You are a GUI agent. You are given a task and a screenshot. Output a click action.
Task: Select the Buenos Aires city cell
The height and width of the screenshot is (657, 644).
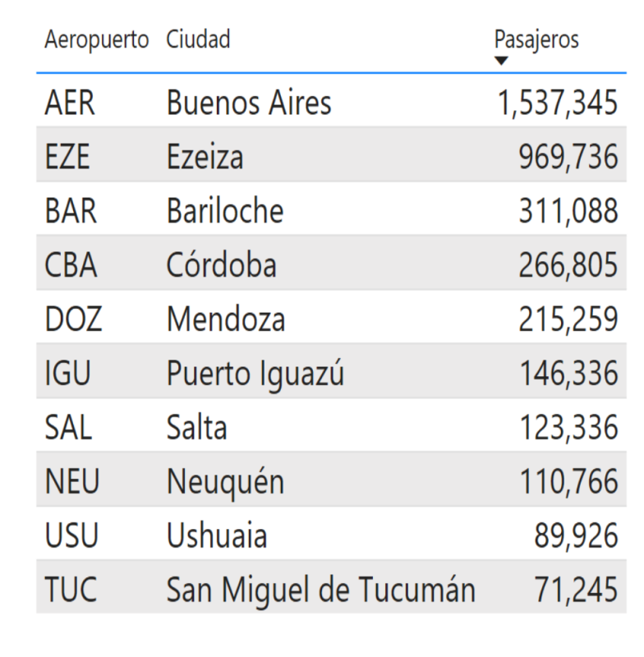pyautogui.click(x=249, y=103)
